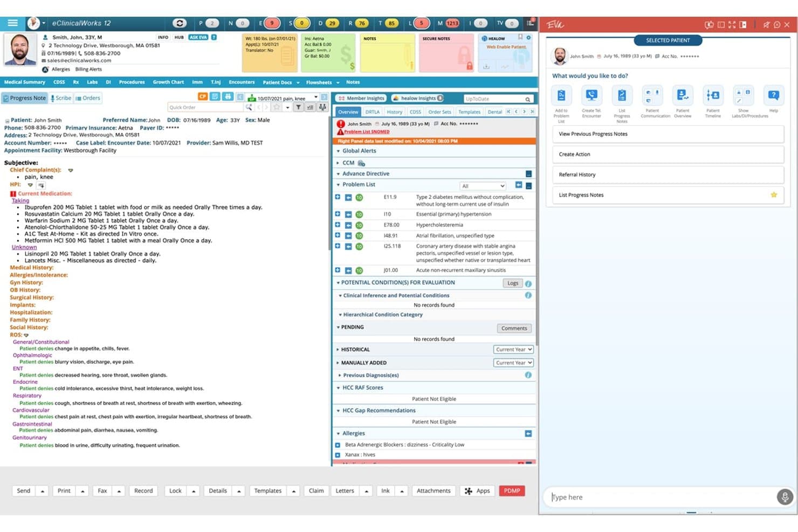Click the Logs button in Potential Conditions

click(513, 283)
